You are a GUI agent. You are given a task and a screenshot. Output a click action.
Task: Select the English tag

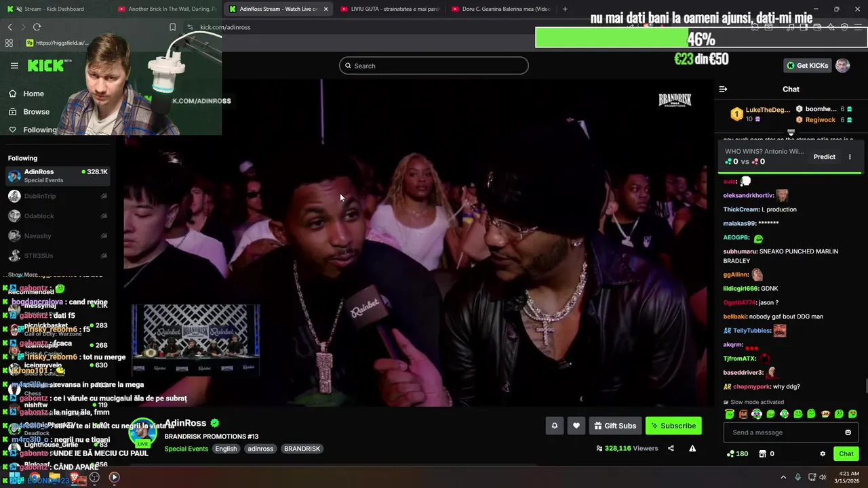pos(226,449)
